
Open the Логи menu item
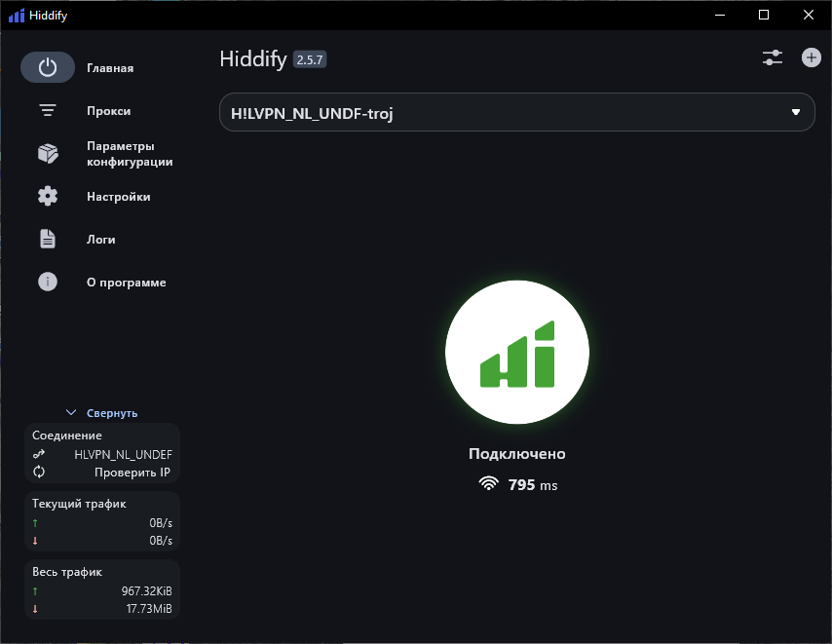(100, 240)
